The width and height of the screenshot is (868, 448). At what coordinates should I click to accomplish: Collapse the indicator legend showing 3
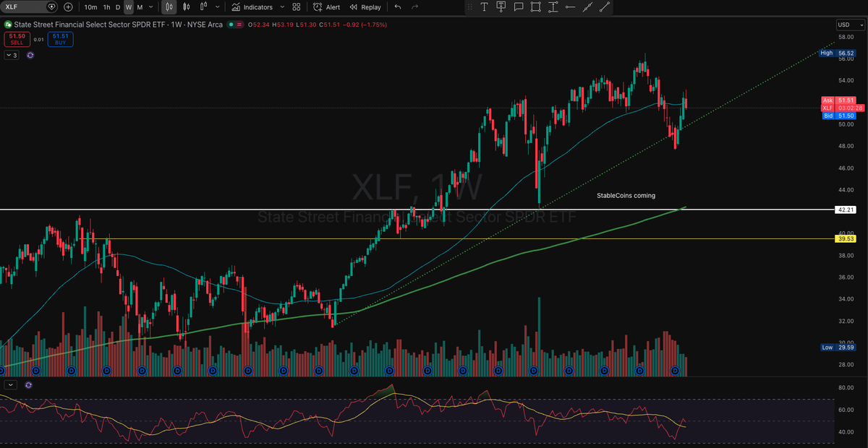pos(12,55)
